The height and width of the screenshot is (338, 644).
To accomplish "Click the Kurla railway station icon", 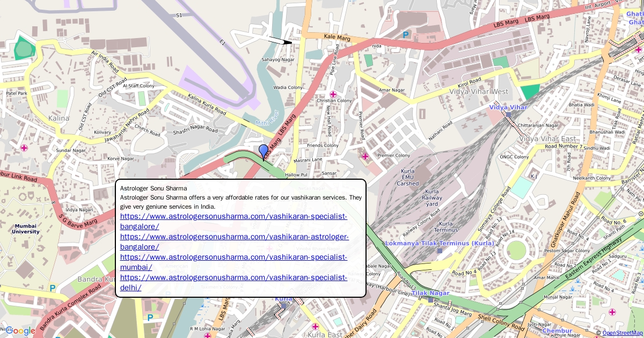I will pyautogui.click(x=284, y=305).
